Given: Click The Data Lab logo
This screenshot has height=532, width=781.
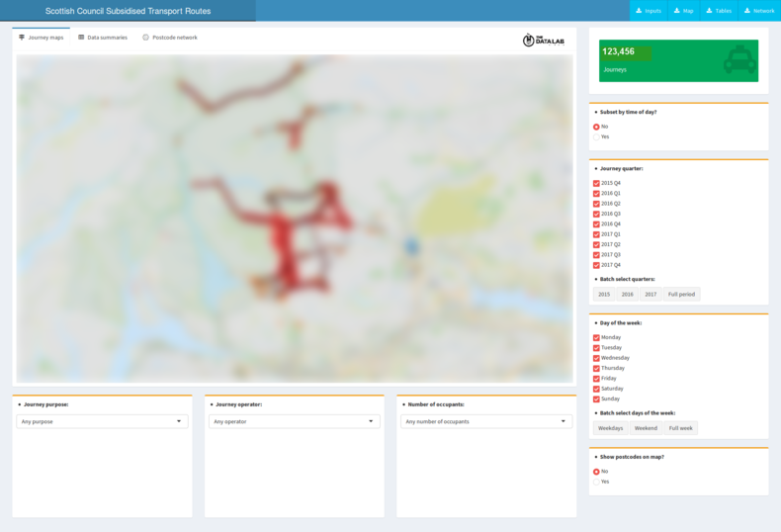Looking at the screenshot, I should pos(543,41).
